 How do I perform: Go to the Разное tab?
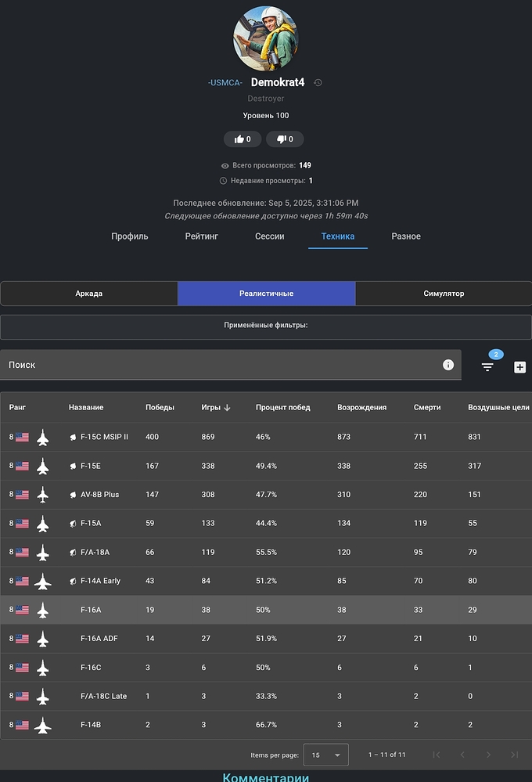click(x=406, y=236)
